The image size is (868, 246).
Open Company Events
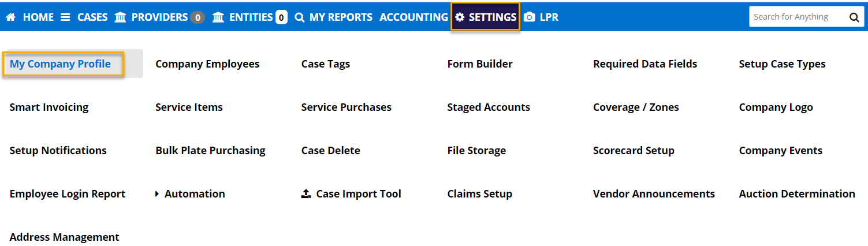click(781, 151)
